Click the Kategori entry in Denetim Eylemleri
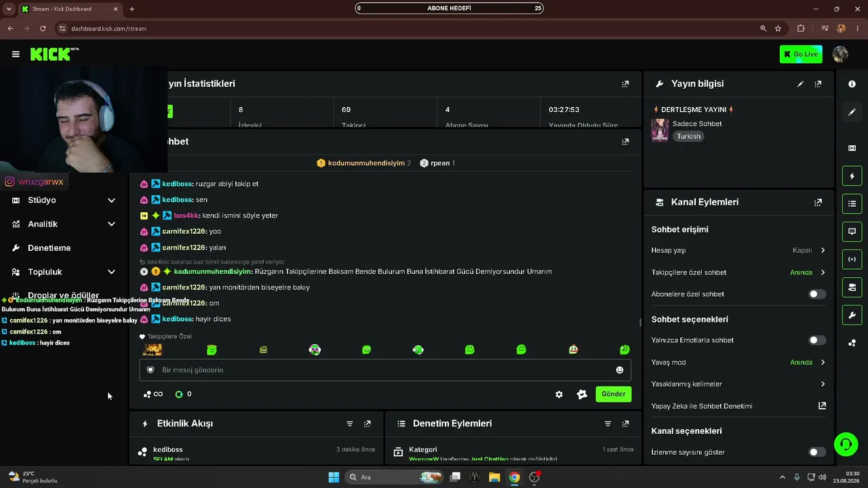Screen dimensions: 868x488 point(423,450)
